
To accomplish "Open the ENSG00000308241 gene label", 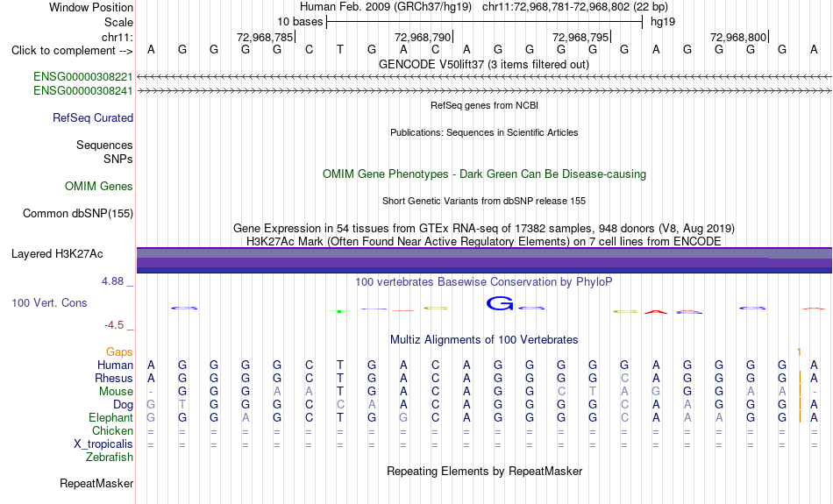I will [83, 91].
